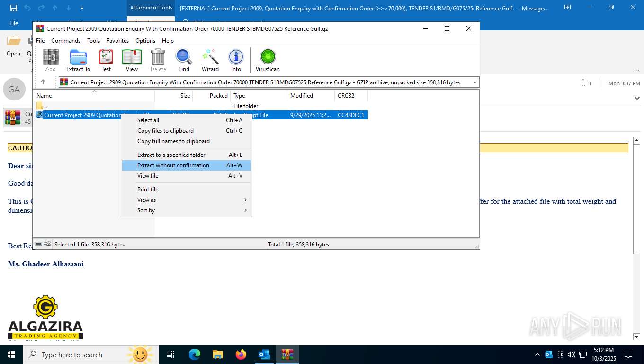Launch Firefox from the taskbar
The width and height of the screenshot is (644, 364).
[241, 355]
